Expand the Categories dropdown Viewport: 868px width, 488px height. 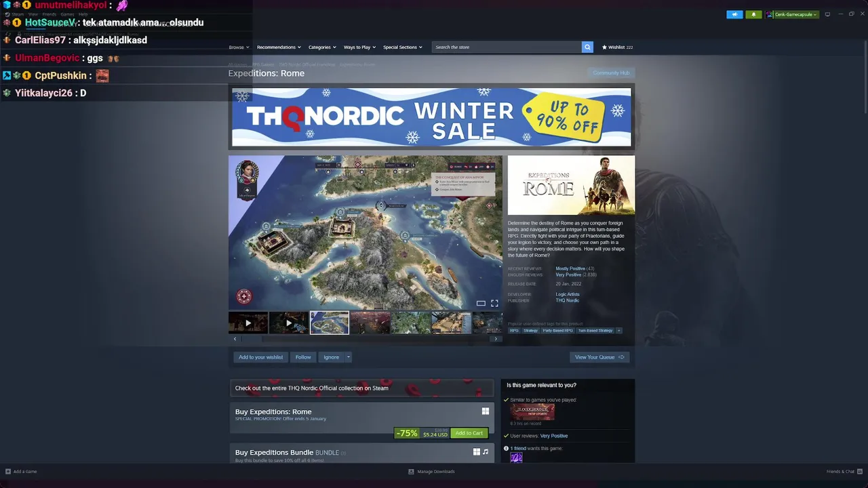pyautogui.click(x=322, y=47)
